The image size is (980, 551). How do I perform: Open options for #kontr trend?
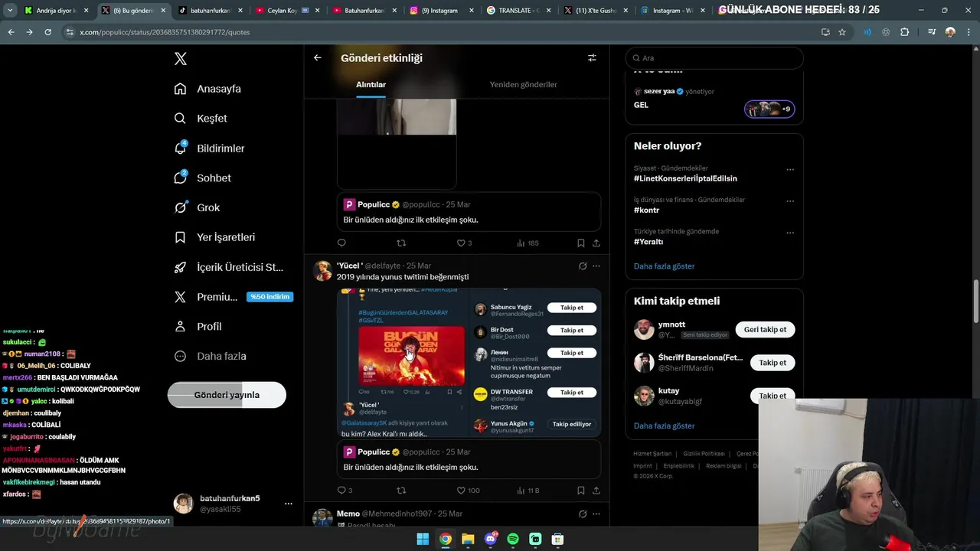[790, 201]
